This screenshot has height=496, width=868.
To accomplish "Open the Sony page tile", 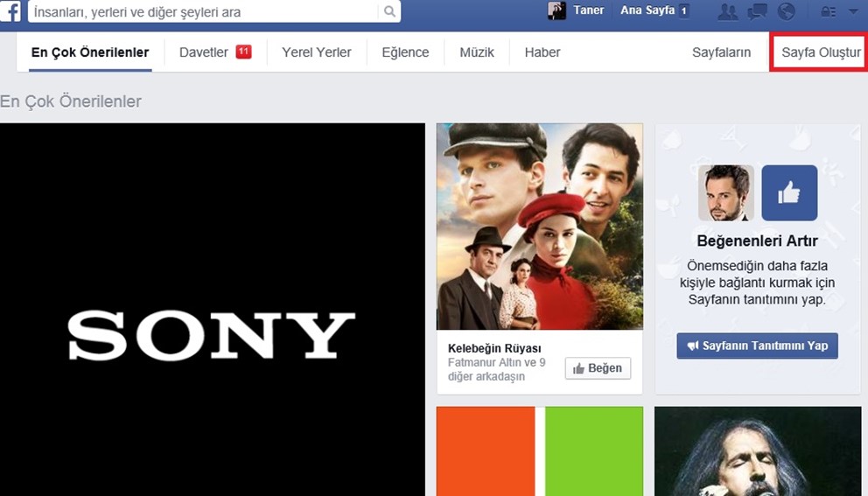I will (x=213, y=310).
